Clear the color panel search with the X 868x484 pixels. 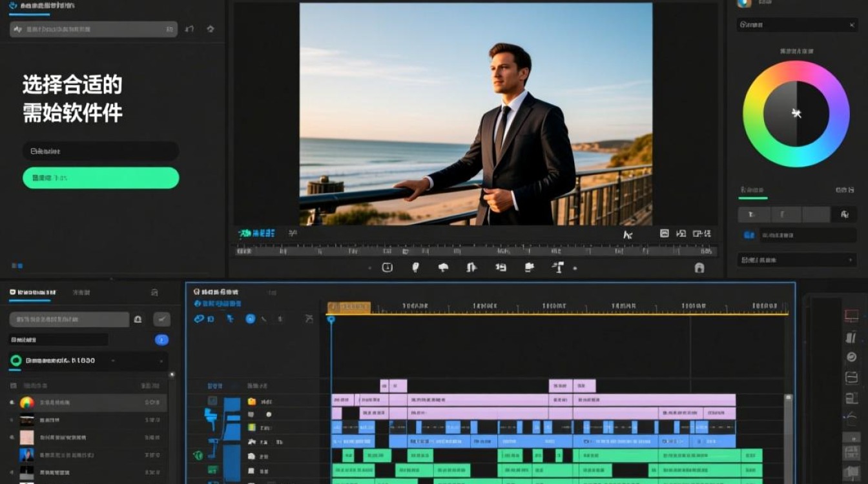pos(852,25)
